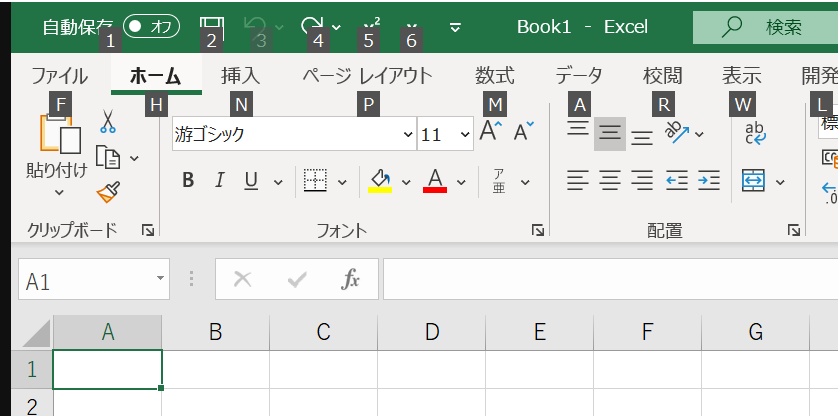Click the Name Box showing A1

pyautogui.click(x=86, y=280)
